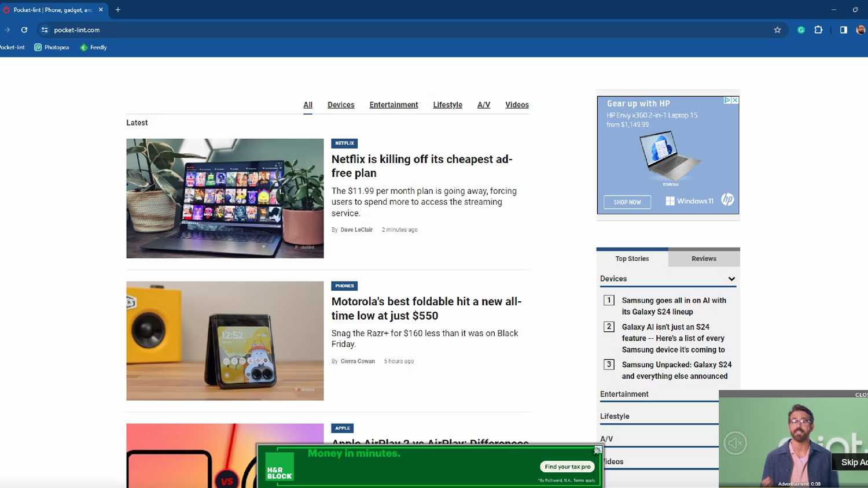
Task: Open the Netflix laptop article thumbnail
Action: tap(225, 198)
